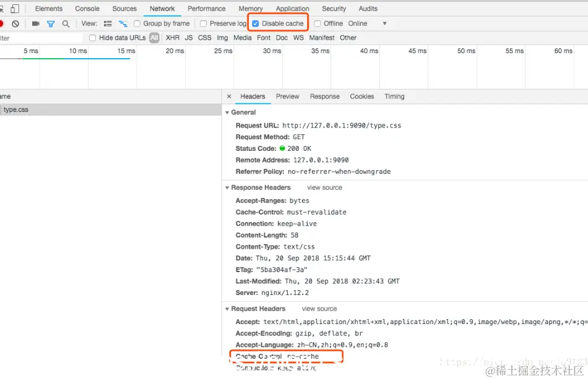Switch to the Console tab
588x381 pixels.
[87, 9]
